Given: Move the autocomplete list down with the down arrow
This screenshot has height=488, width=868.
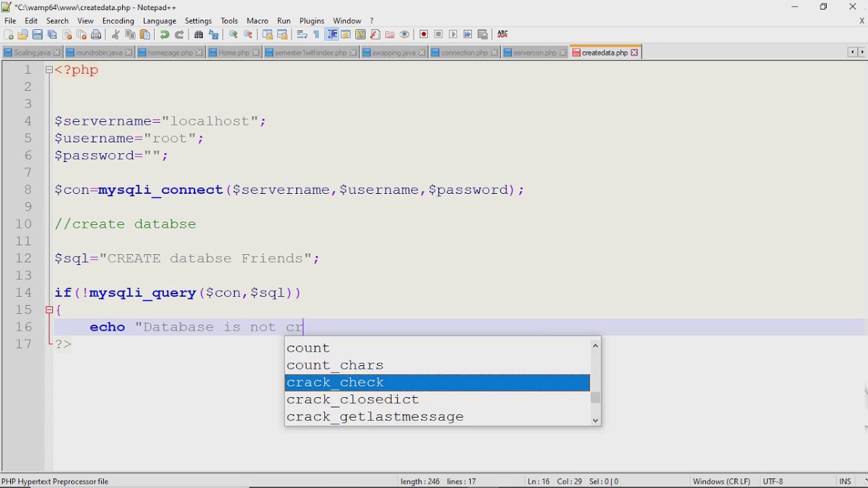Looking at the screenshot, I should pyautogui.click(x=595, y=420).
